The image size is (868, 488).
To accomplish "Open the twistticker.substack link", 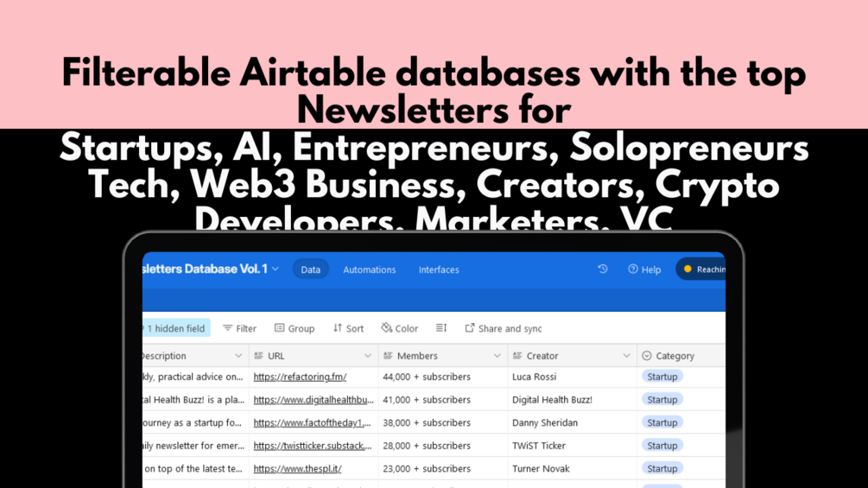I will tap(312, 446).
